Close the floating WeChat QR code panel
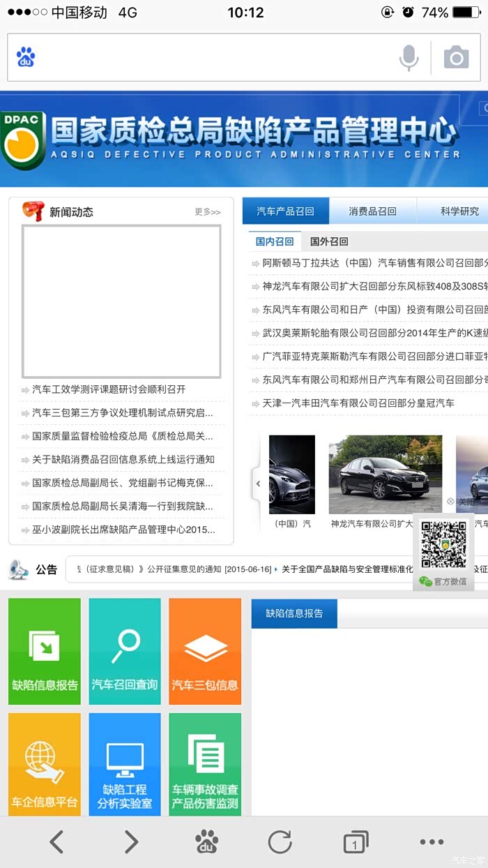 (460, 502)
